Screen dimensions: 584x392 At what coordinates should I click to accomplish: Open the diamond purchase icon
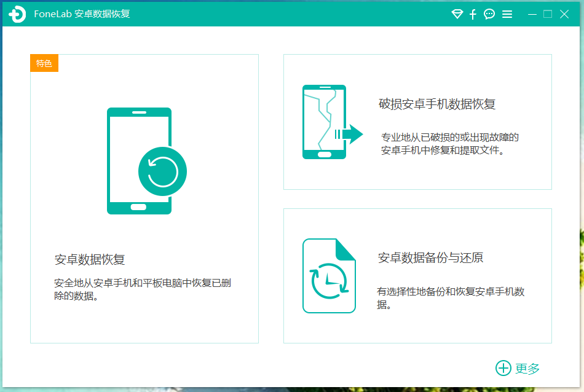click(x=457, y=14)
